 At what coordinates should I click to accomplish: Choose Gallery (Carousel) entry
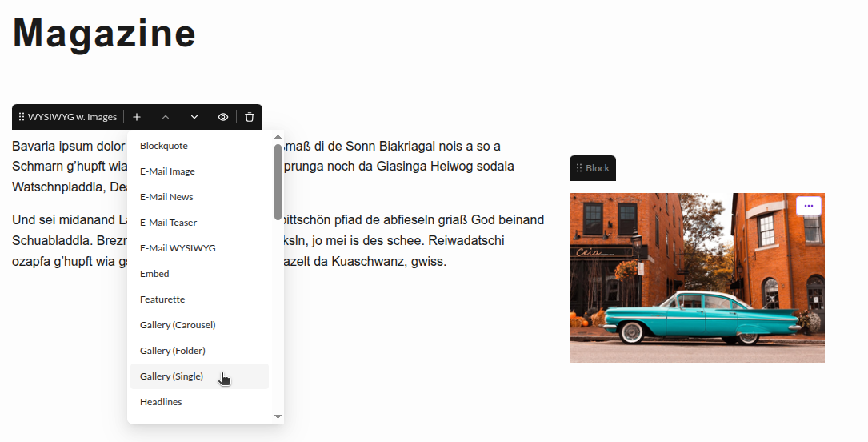point(200,324)
